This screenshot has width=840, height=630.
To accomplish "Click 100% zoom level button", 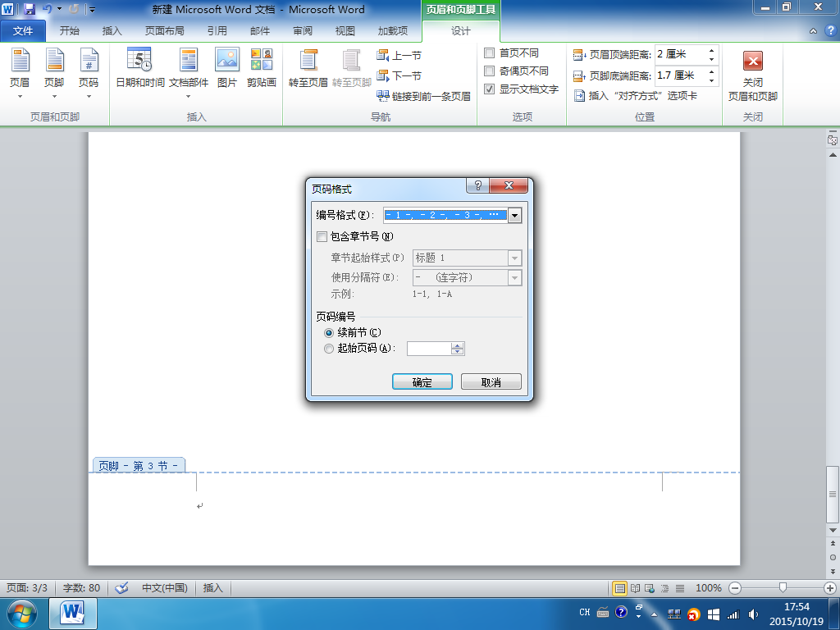I will coord(708,588).
